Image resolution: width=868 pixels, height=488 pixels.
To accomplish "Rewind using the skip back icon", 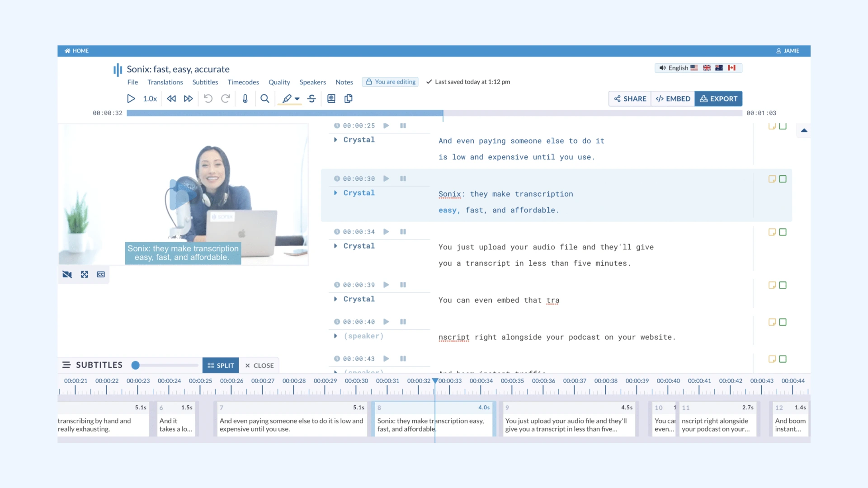I will tap(171, 99).
